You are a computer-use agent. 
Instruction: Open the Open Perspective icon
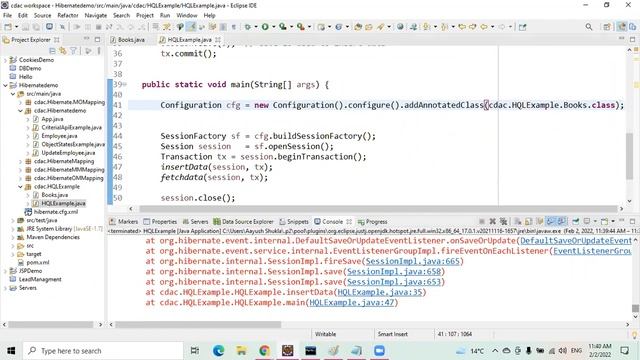607,27
